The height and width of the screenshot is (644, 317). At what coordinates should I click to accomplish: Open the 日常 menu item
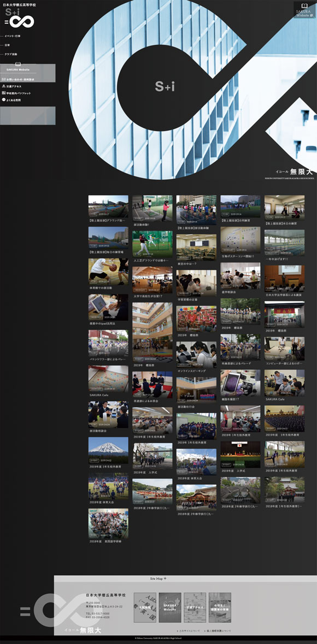click(x=7, y=45)
